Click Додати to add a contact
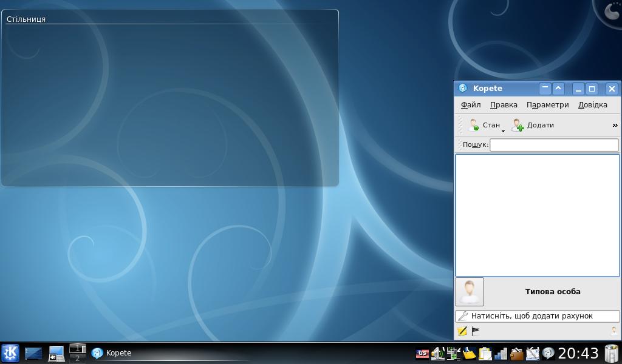The width and height of the screenshot is (622, 364). point(532,125)
